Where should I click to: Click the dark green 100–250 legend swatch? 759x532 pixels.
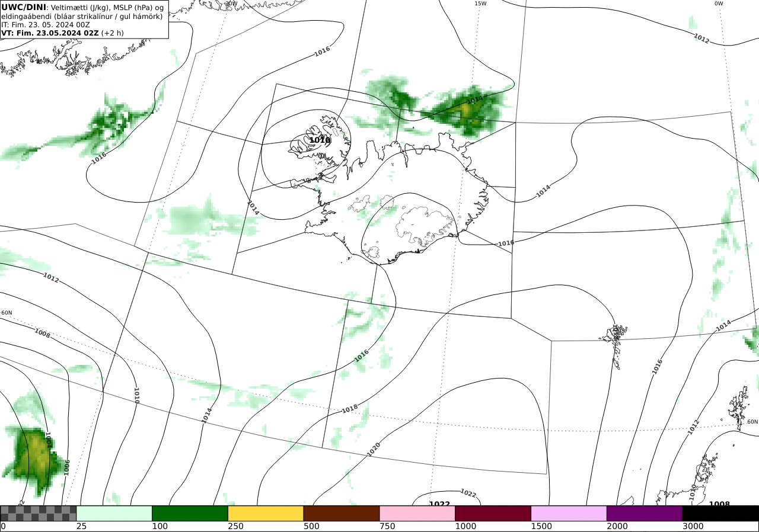pyautogui.click(x=190, y=513)
